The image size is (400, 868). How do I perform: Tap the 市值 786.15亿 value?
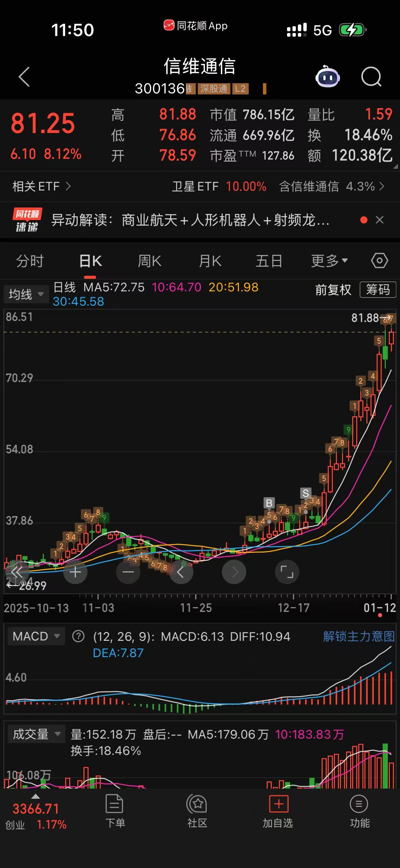252,115
